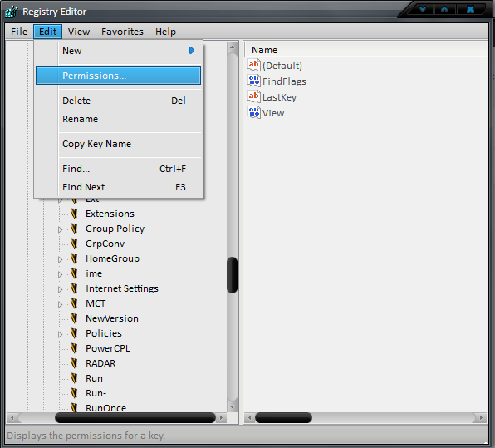Click the (Default) string value icon
Image resolution: width=495 pixels, height=448 pixels.
[x=254, y=65]
